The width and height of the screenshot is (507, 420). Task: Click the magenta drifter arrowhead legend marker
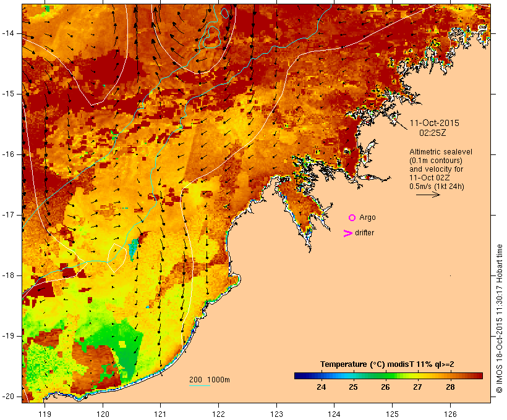pyautogui.click(x=348, y=233)
